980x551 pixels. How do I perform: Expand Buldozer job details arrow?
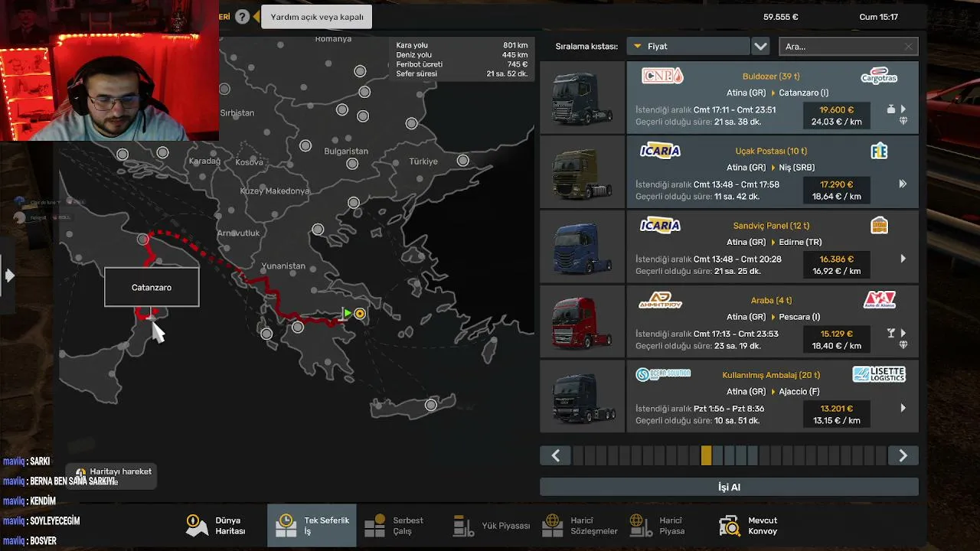pyautogui.click(x=903, y=109)
